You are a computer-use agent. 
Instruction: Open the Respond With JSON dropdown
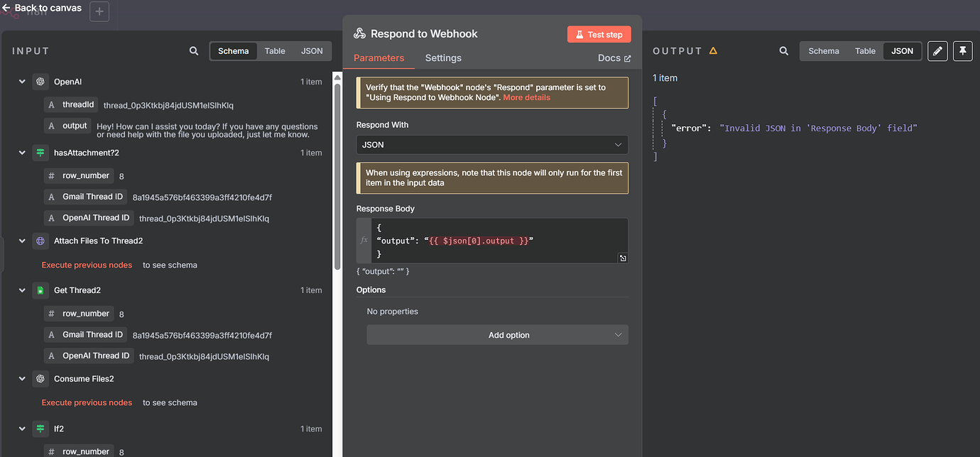click(x=492, y=145)
